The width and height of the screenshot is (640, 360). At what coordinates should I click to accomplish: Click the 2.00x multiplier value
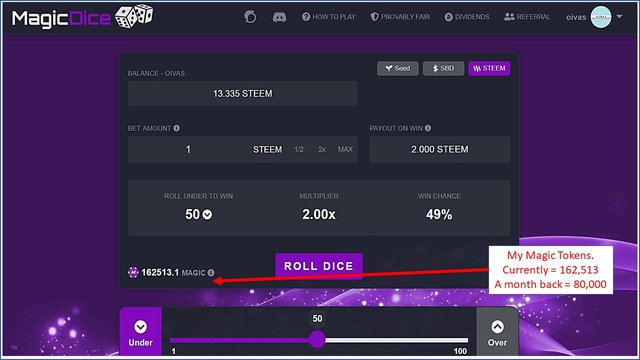pos(319,214)
